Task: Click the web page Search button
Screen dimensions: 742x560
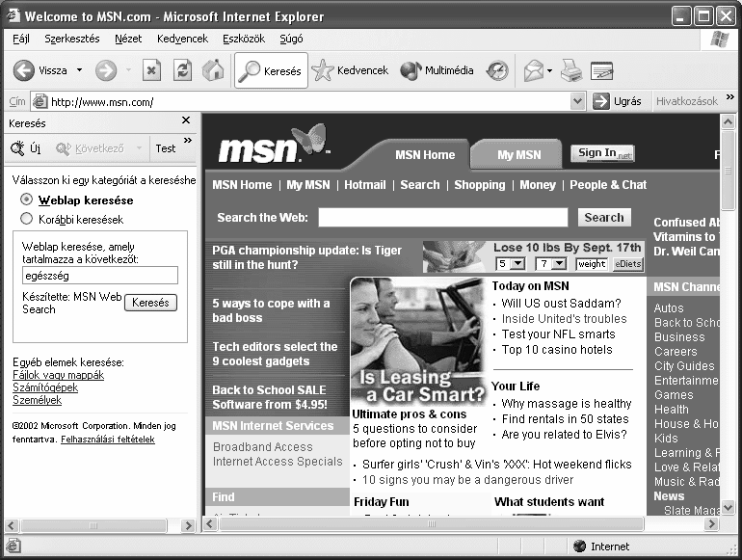Action: (x=604, y=217)
